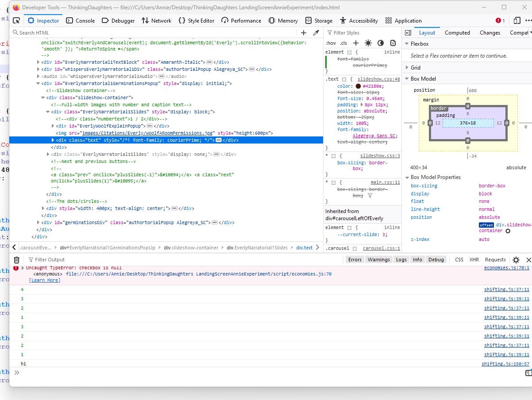Pick a color with the eyedropper
Image resolution: width=532 pixels, height=400 pixels.
pyautogui.click(x=316, y=33)
